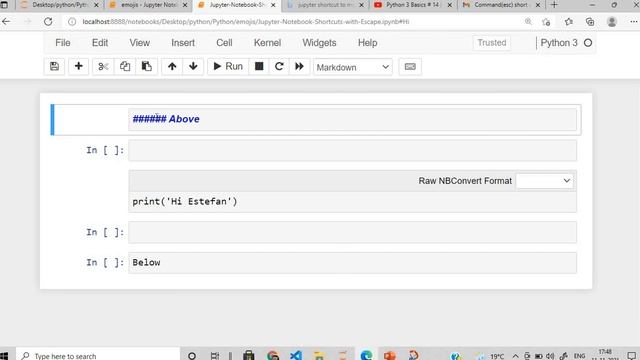Open PowerPoint from the taskbar
The image size is (640, 360).
click(x=389, y=356)
